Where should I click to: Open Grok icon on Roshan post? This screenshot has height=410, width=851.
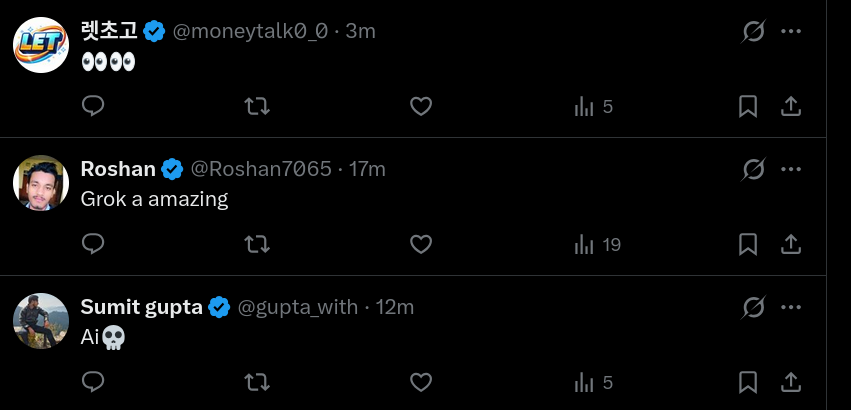point(754,169)
